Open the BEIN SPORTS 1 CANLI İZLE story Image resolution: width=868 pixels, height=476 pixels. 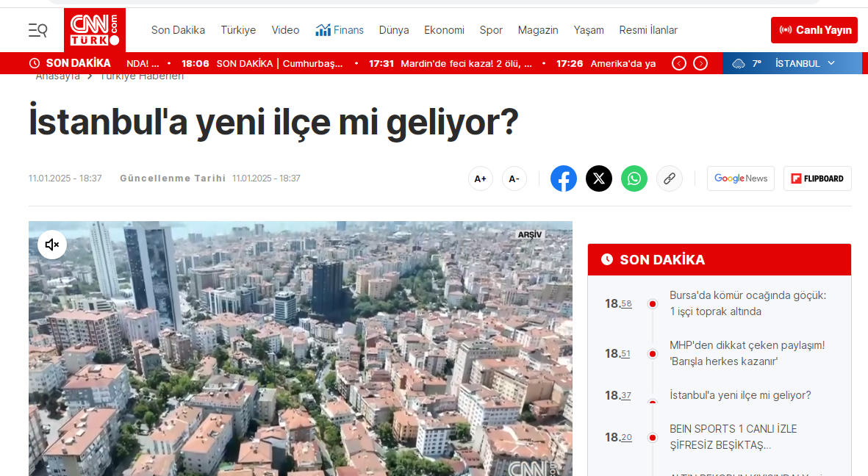pyautogui.click(x=733, y=437)
